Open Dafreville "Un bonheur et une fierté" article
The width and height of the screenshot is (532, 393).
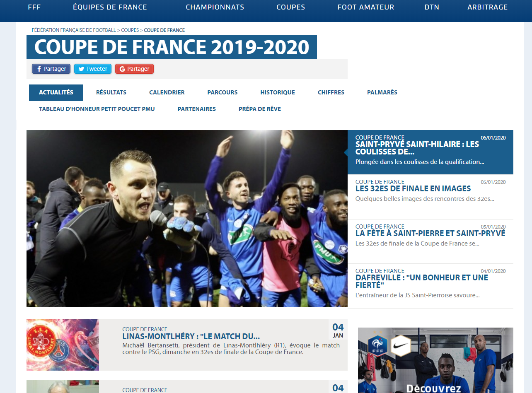[422, 281]
